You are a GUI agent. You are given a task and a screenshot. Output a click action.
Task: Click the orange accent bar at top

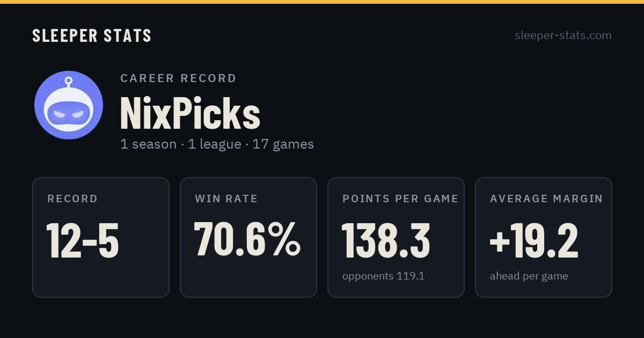[322, 2]
